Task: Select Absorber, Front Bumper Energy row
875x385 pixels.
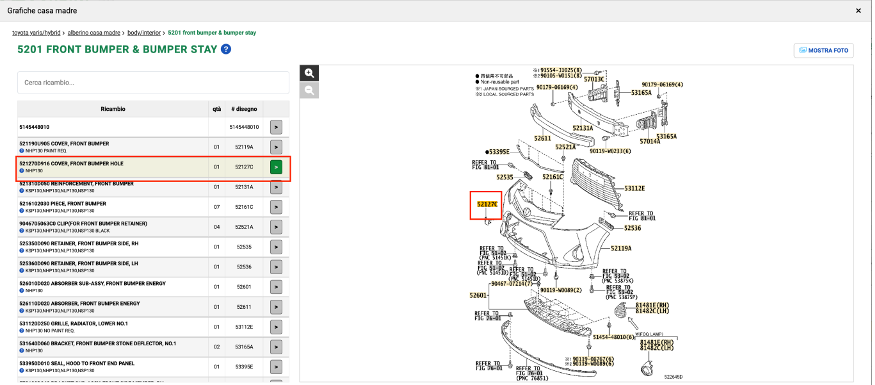Action: pos(153,307)
